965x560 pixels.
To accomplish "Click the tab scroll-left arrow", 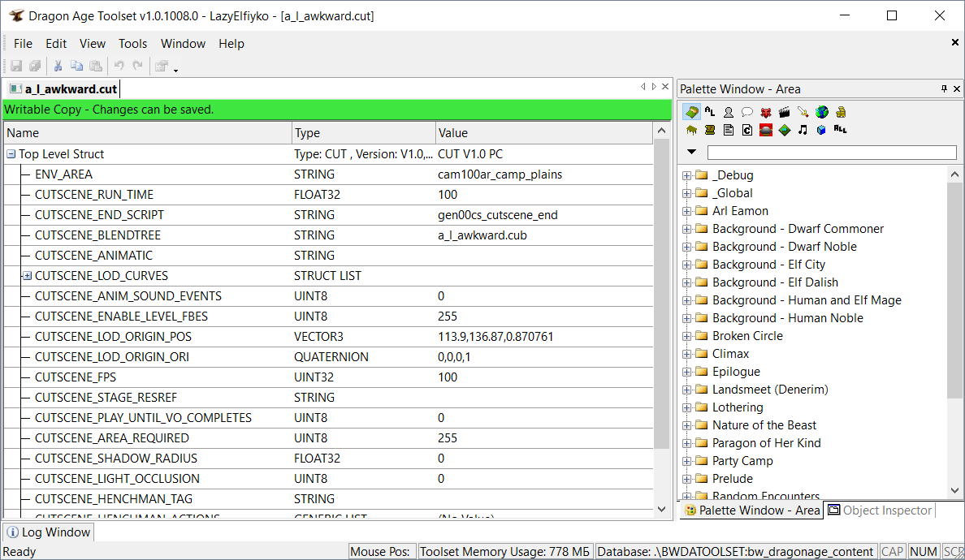I will point(643,87).
